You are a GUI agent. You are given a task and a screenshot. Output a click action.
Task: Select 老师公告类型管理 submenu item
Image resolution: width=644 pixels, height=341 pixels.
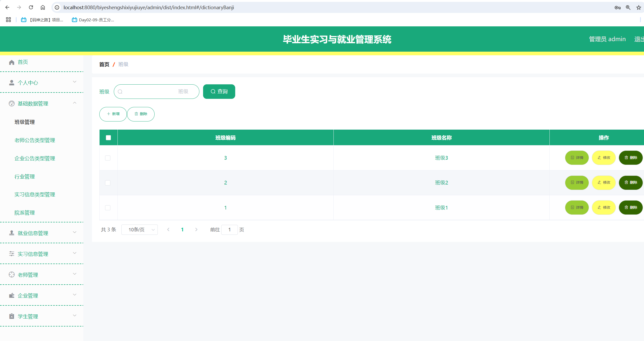pos(35,140)
